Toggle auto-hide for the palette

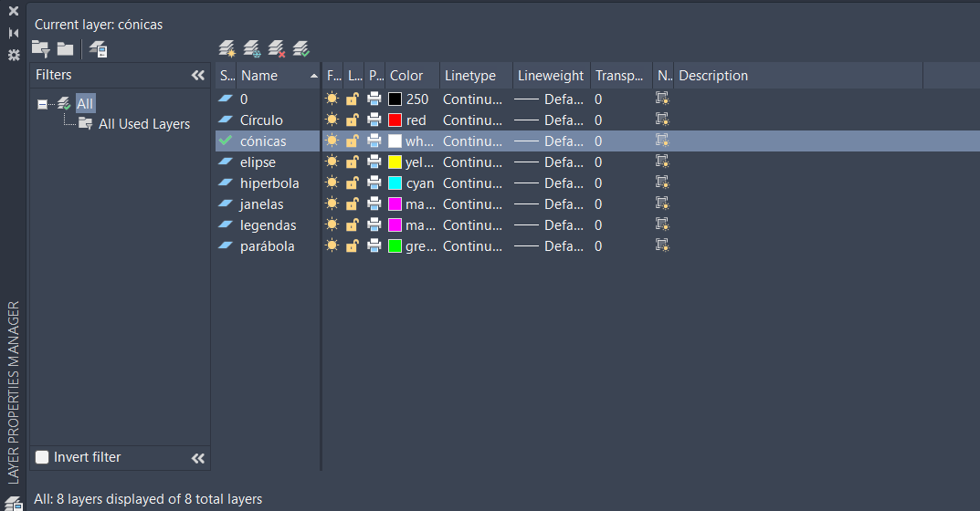tap(14, 33)
